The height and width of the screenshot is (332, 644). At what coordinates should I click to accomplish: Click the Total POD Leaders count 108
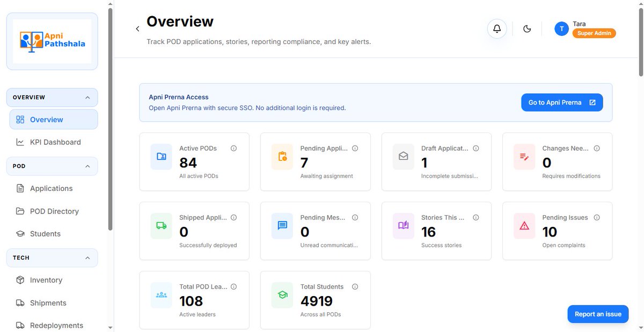pyautogui.click(x=191, y=301)
